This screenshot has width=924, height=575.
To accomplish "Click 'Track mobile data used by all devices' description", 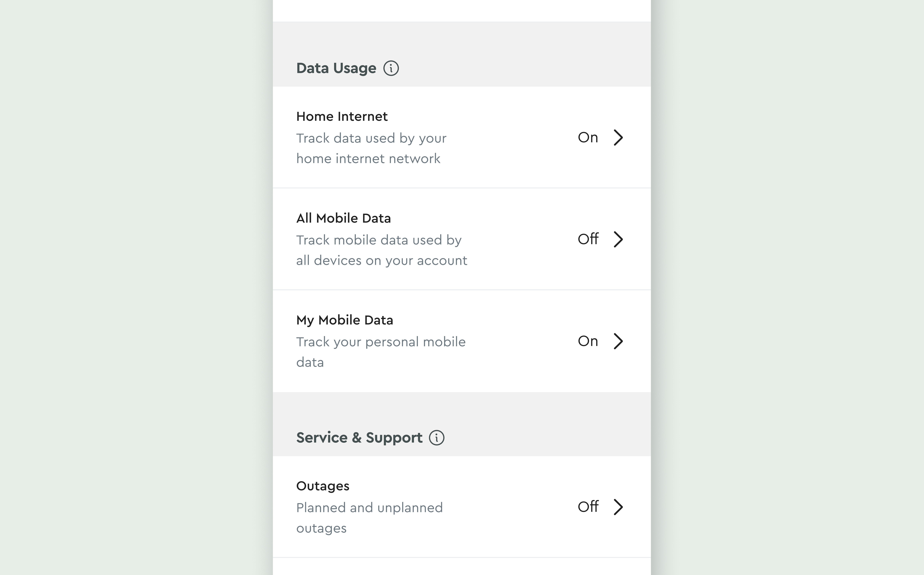I will [382, 250].
